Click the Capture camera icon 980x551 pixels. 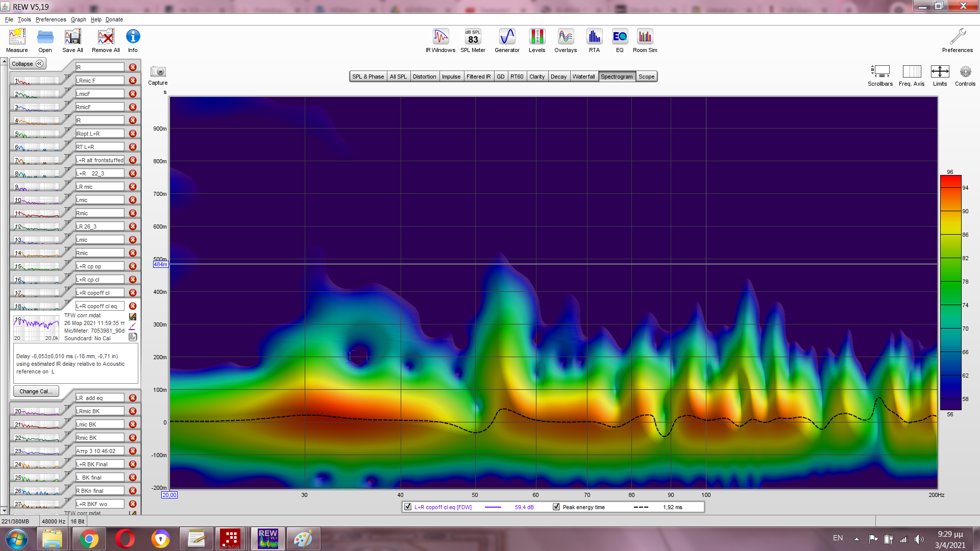tap(158, 72)
